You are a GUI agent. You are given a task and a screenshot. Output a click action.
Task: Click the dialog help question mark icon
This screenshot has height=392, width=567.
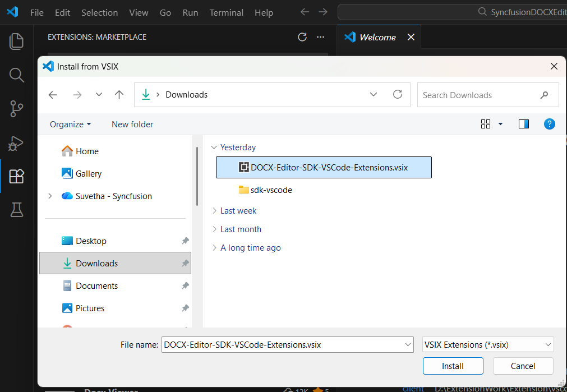(549, 124)
